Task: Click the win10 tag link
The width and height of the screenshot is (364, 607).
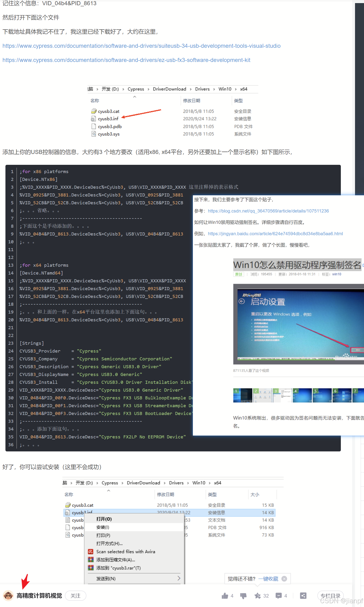Action: [x=337, y=274]
